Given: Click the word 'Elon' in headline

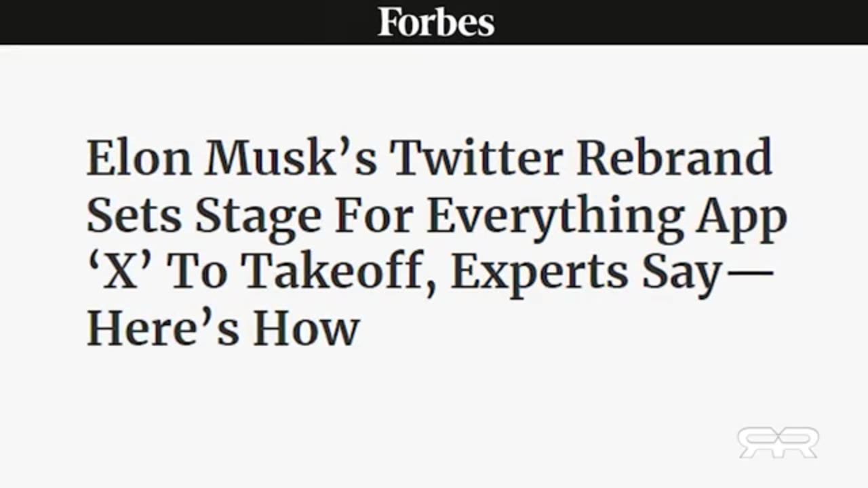Looking at the screenshot, I should [x=141, y=157].
